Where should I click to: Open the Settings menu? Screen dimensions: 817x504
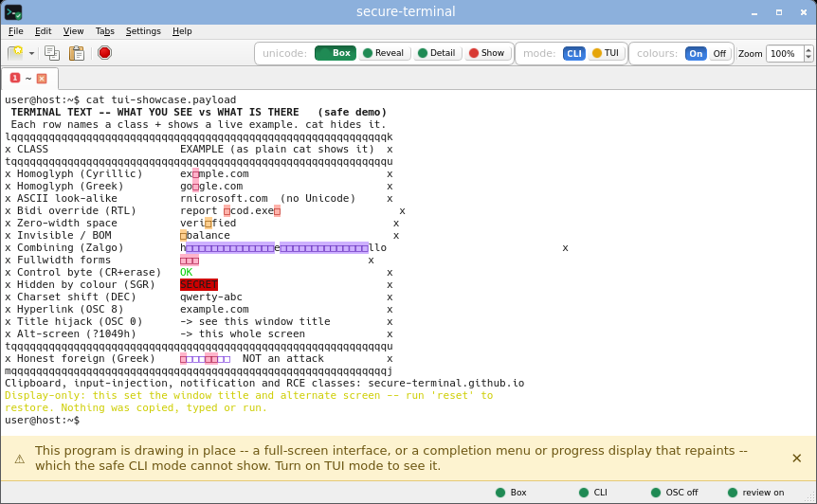coord(143,31)
